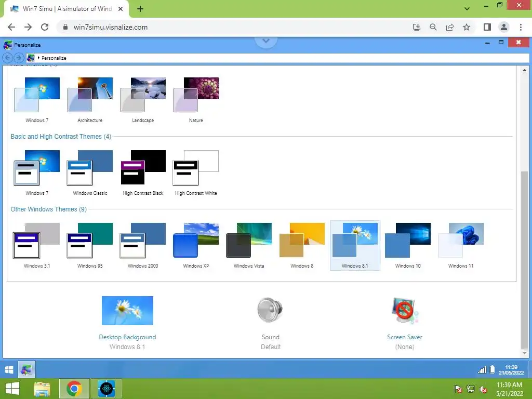Select the Windows 2000 theme
This screenshot has width=532, height=399.
[143, 245]
